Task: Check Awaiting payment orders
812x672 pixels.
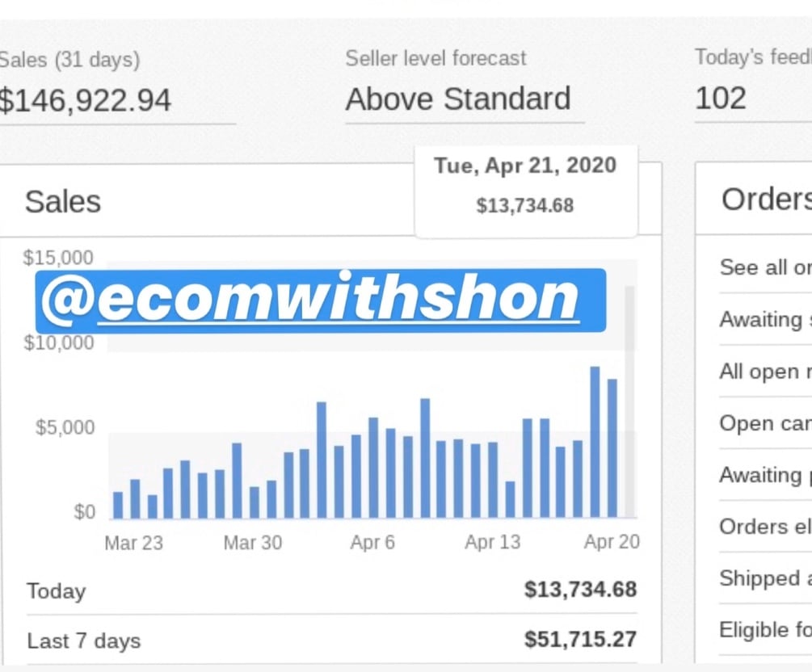Action: (764, 475)
